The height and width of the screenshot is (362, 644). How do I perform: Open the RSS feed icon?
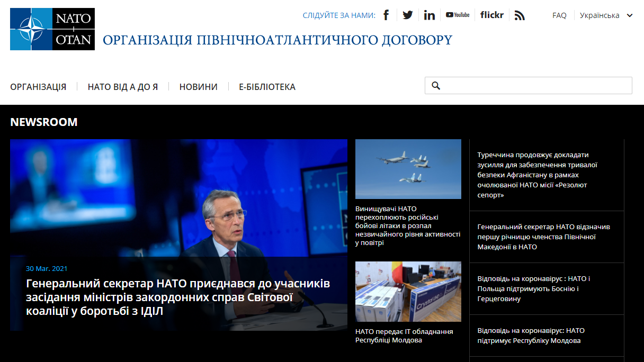pyautogui.click(x=520, y=15)
